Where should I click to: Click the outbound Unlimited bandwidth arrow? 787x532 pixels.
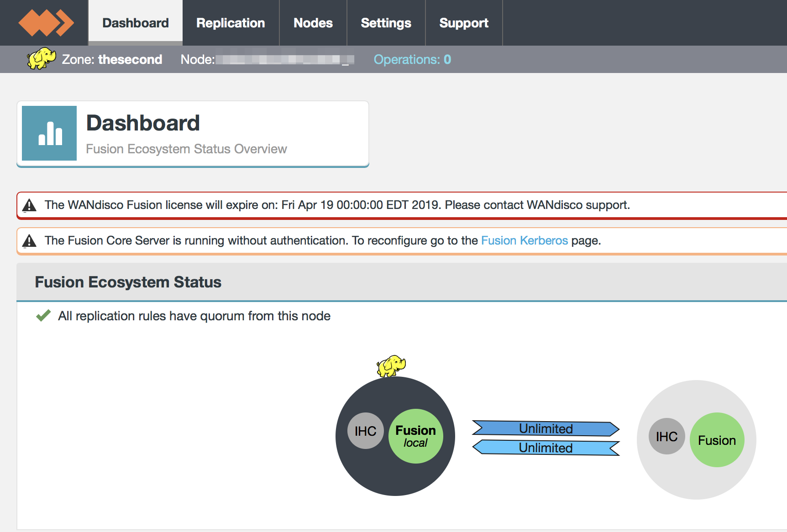(546, 428)
